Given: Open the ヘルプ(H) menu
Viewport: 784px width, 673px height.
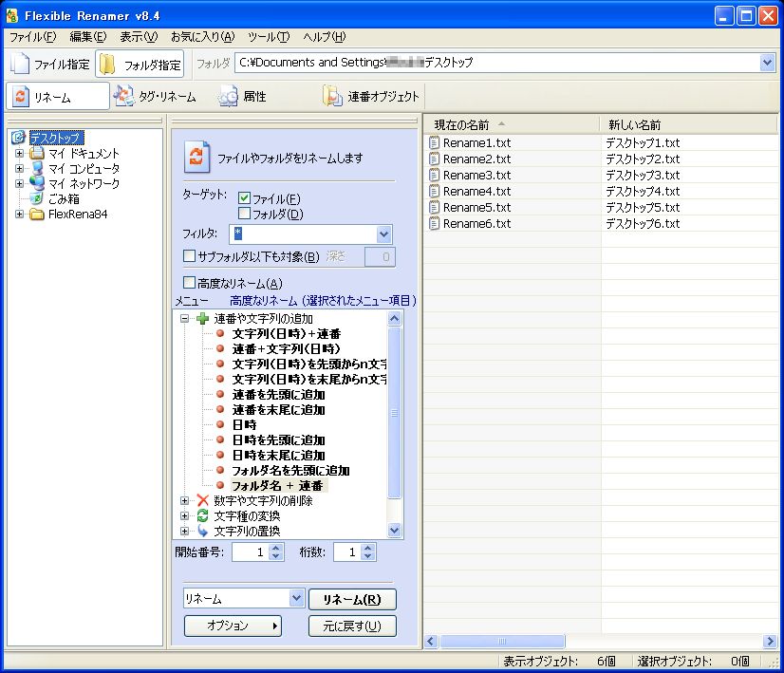Looking at the screenshot, I should coord(325,37).
